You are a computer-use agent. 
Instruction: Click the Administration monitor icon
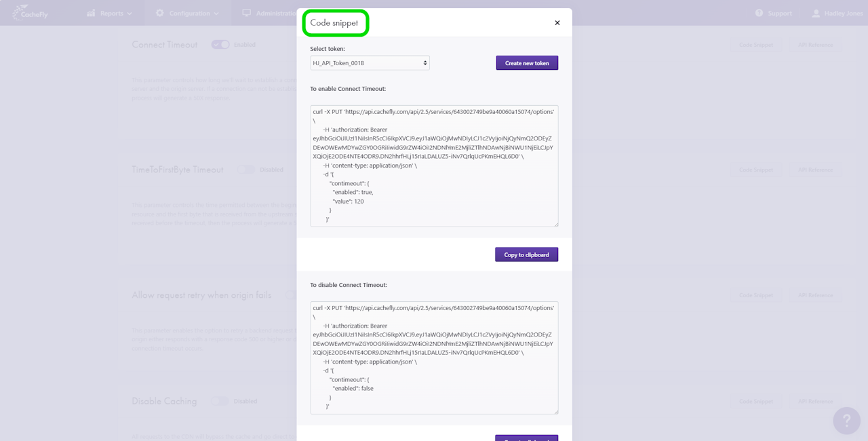pos(246,13)
